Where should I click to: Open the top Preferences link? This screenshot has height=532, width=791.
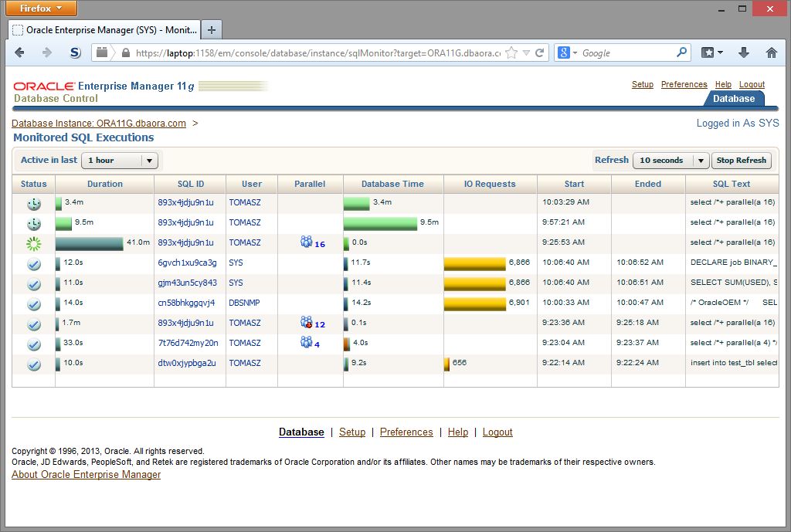tap(684, 84)
